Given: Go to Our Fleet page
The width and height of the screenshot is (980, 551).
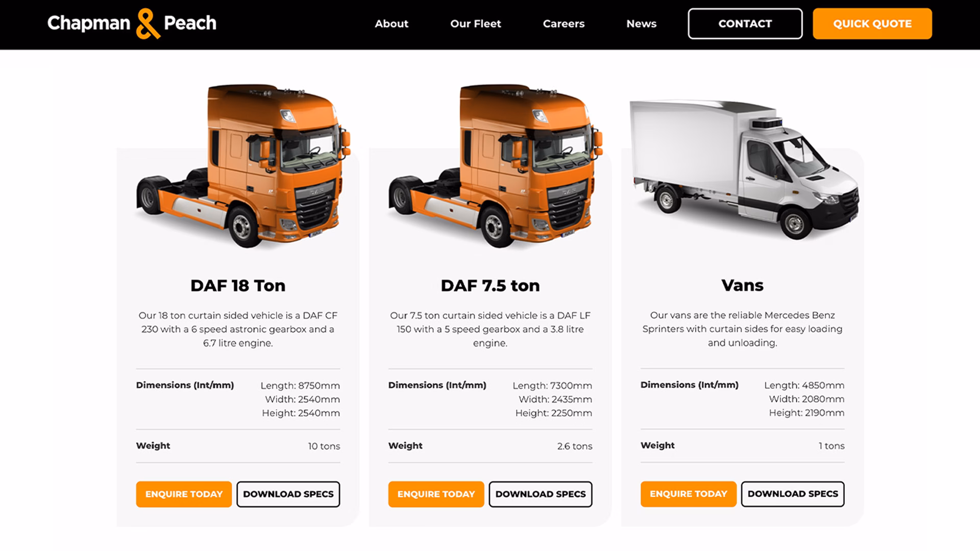Looking at the screenshot, I should tap(475, 23).
